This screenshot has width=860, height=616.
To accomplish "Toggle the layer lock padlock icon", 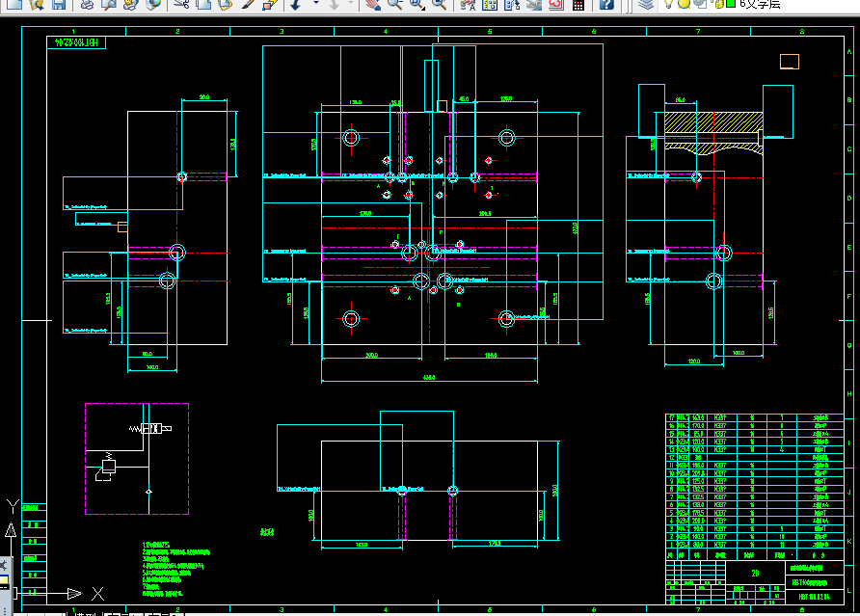I will tap(719, 5).
